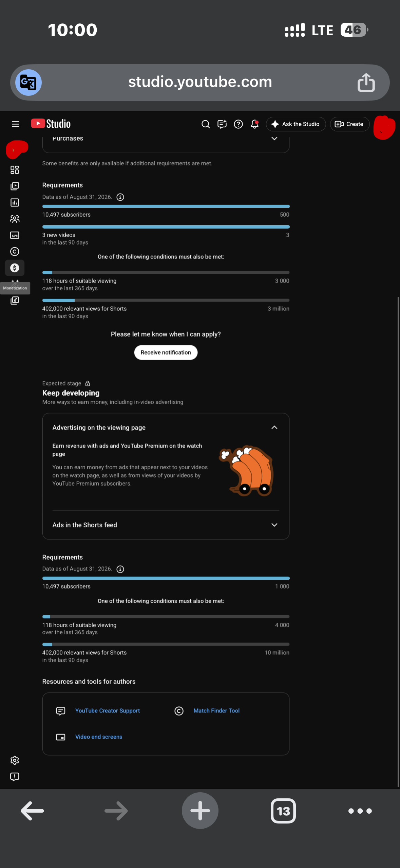Open Settings gear in sidebar
Image resolution: width=400 pixels, height=868 pixels.
(15, 760)
